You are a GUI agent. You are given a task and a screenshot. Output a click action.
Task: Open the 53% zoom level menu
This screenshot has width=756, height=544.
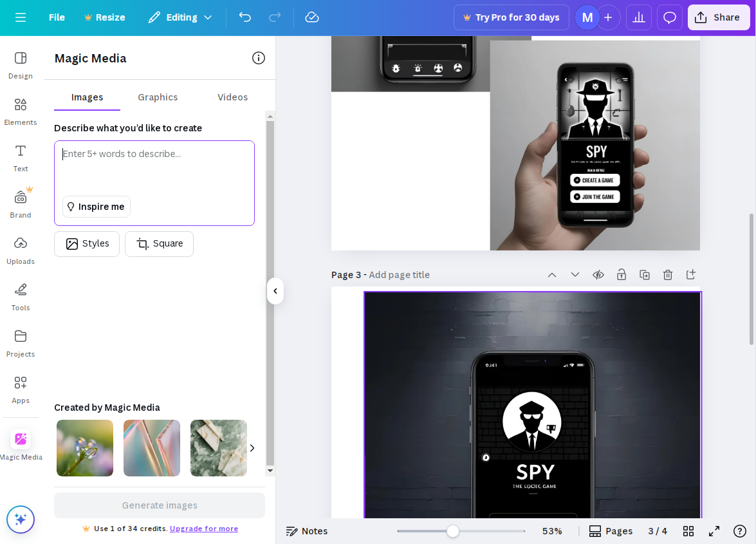click(552, 531)
